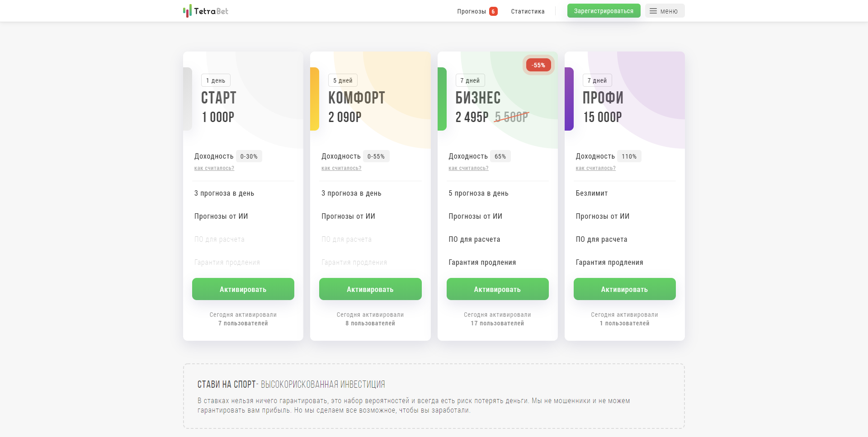Click the crossed-out 5 500Р price
The height and width of the screenshot is (437, 868).
511,117
